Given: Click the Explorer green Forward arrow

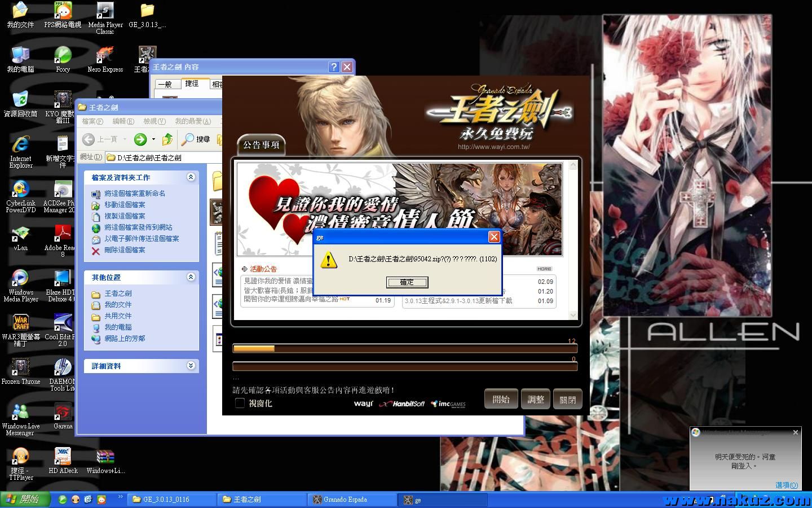Looking at the screenshot, I should [x=140, y=139].
